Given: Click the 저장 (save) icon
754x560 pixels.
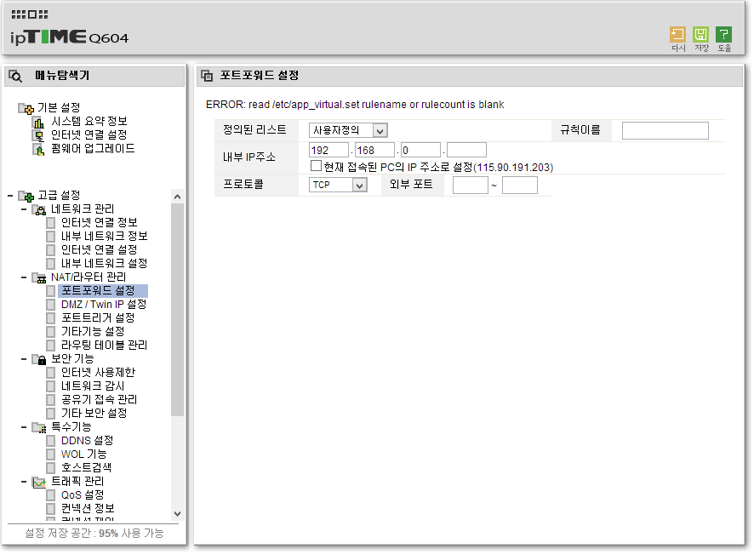Looking at the screenshot, I should click(x=700, y=35).
